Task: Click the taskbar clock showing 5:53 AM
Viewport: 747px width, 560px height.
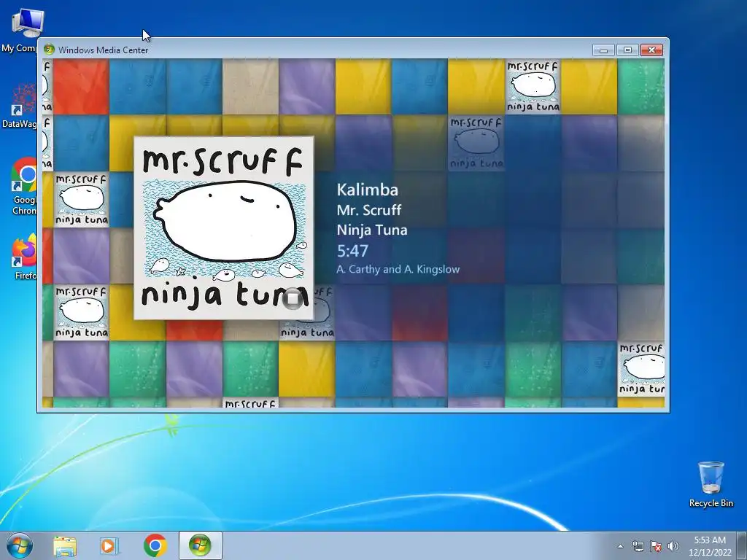Action: click(x=710, y=546)
